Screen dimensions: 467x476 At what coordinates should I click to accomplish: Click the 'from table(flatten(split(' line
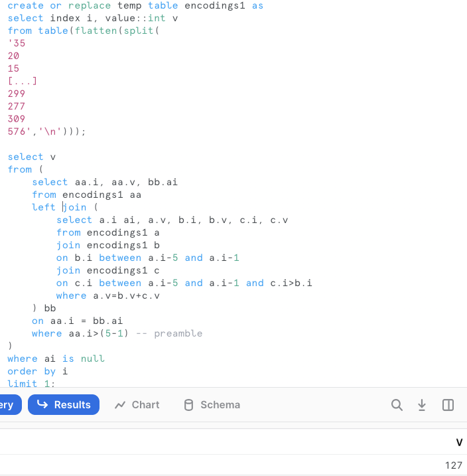pyautogui.click(x=84, y=31)
